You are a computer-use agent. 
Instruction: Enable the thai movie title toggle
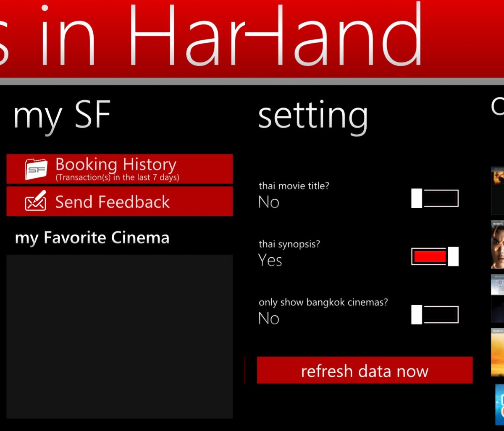pyautogui.click(x=435, y=198)
